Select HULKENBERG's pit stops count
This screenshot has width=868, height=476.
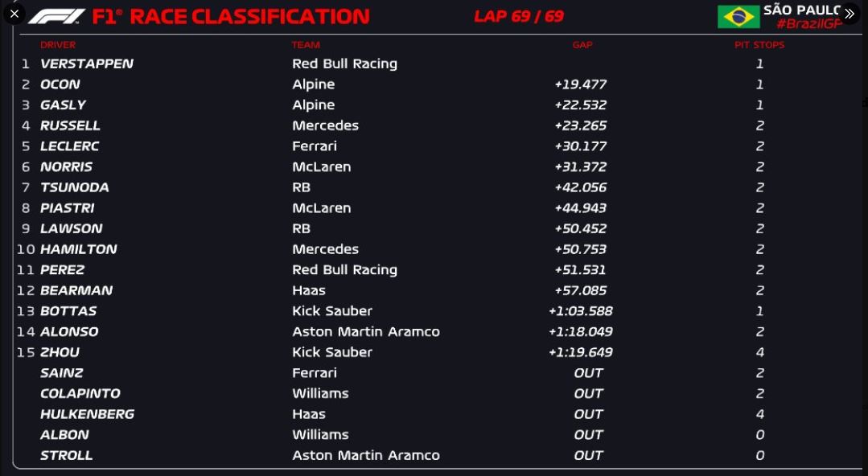coord(760,414)
